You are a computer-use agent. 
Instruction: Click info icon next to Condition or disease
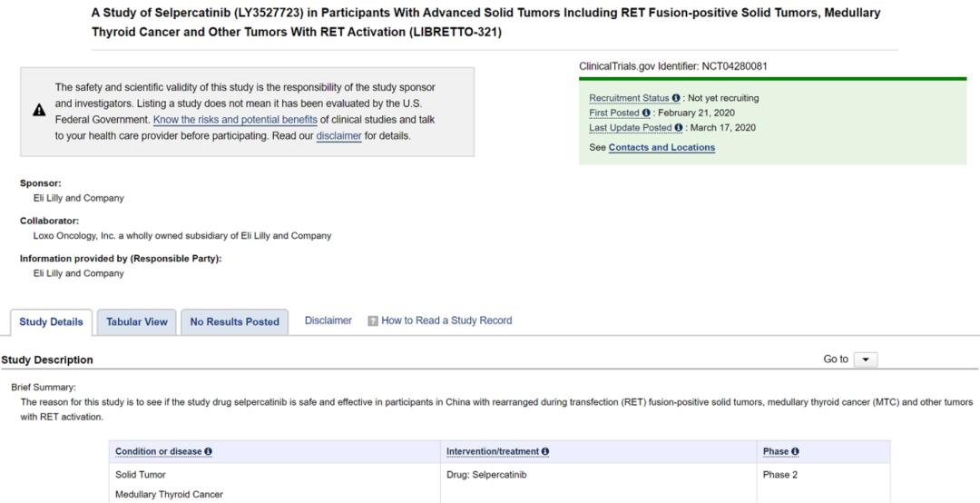tap(209, 452)
